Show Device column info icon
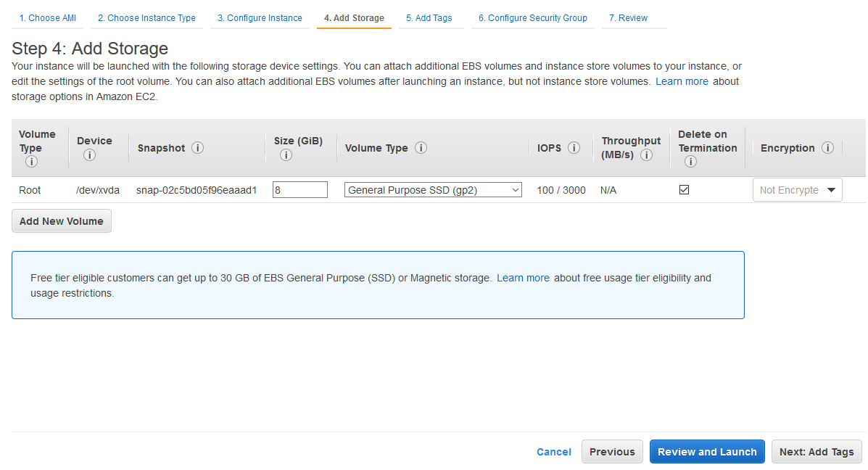 (89, 155)
